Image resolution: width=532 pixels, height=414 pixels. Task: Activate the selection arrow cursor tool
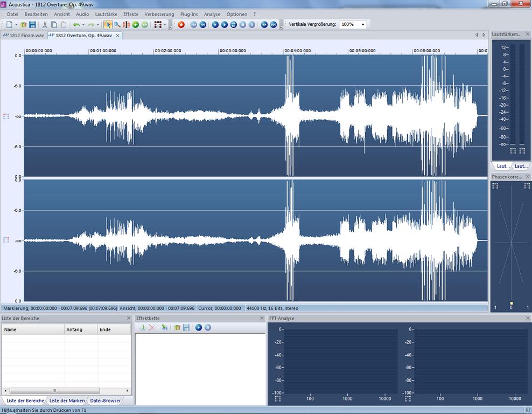click(108, 25)
